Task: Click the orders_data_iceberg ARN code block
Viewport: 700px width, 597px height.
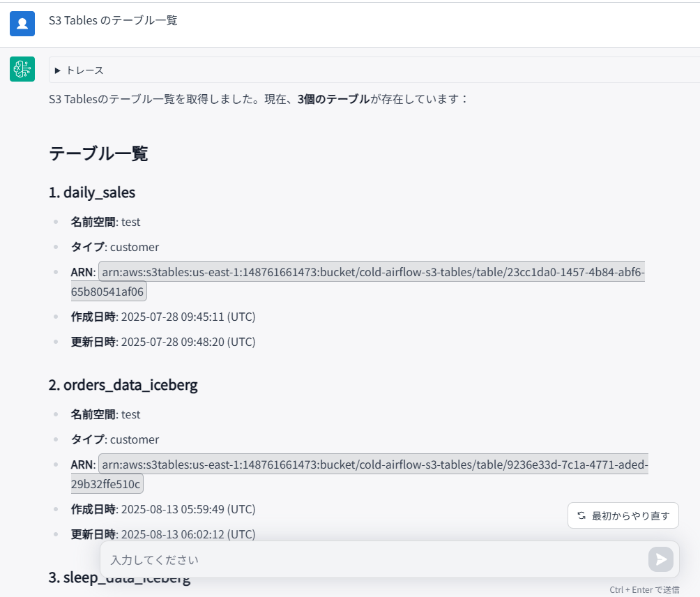Action: pos(359,474)
